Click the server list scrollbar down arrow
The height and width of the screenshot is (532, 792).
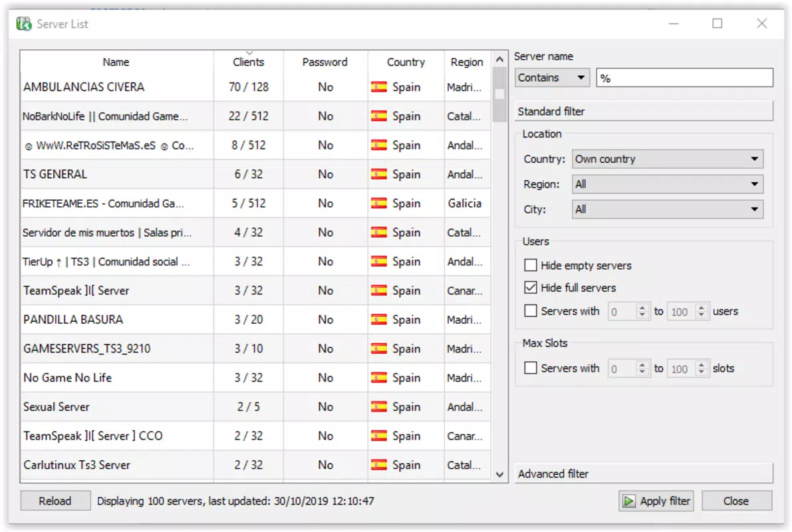[x=499, y=474]
